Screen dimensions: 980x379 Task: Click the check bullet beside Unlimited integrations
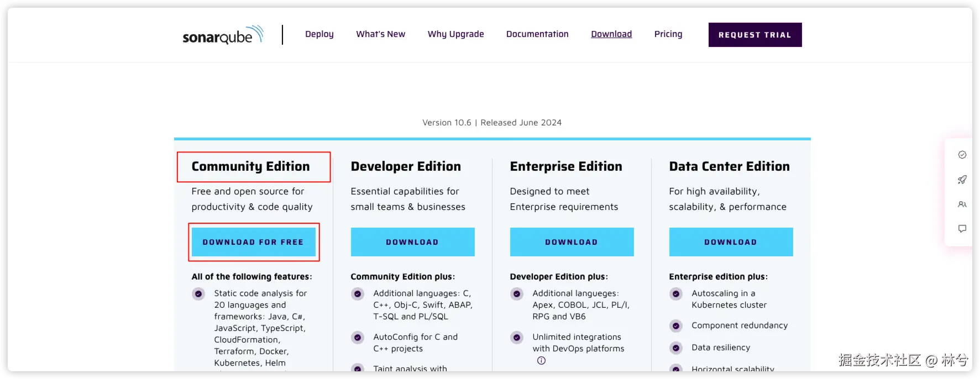517,338
